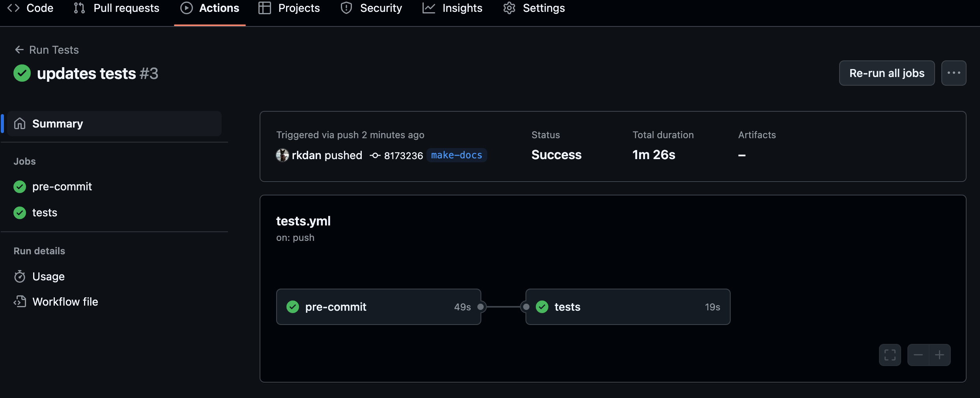Click the back arrow next to Run Tests
The width and height of the screenshot is (980, 398).
(x=19, y=50)
